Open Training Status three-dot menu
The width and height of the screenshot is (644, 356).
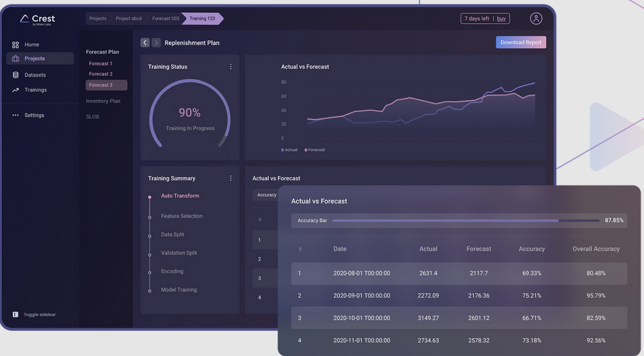(231, 66)
